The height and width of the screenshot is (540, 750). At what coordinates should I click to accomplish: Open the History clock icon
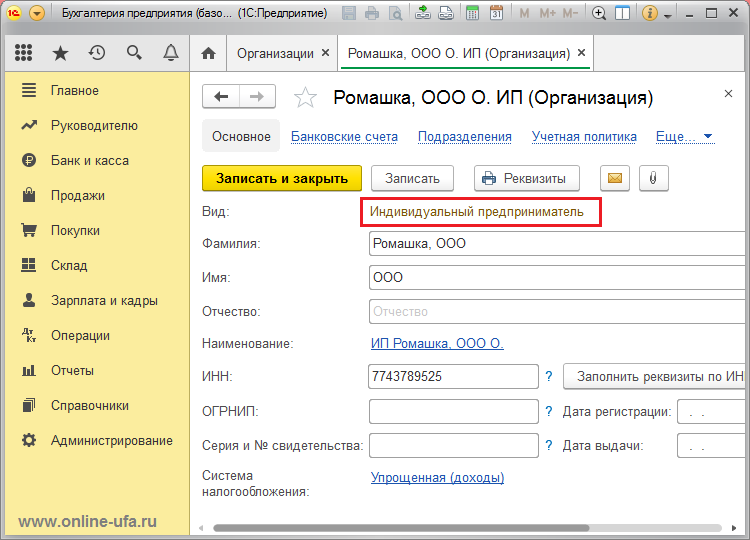(97, 53)
